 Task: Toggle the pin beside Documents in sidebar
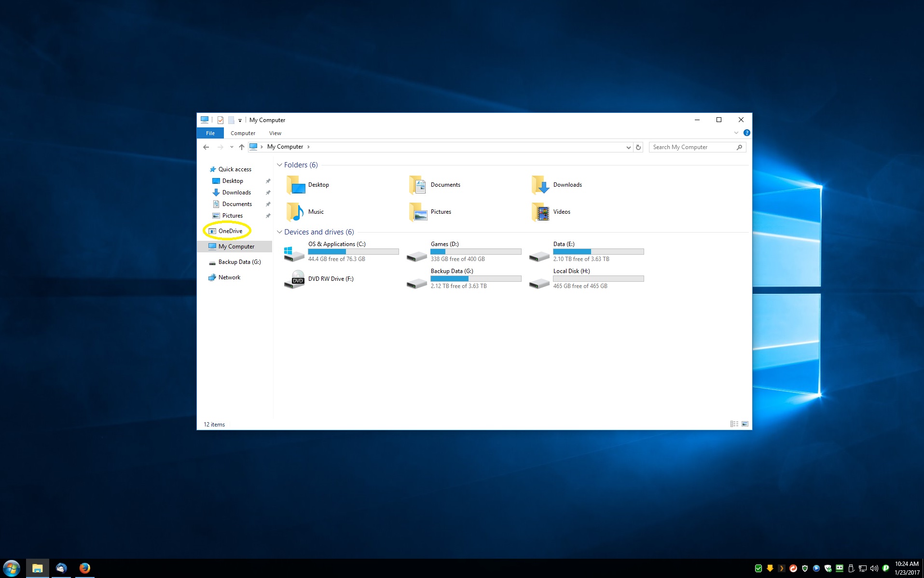coord(268,204)
